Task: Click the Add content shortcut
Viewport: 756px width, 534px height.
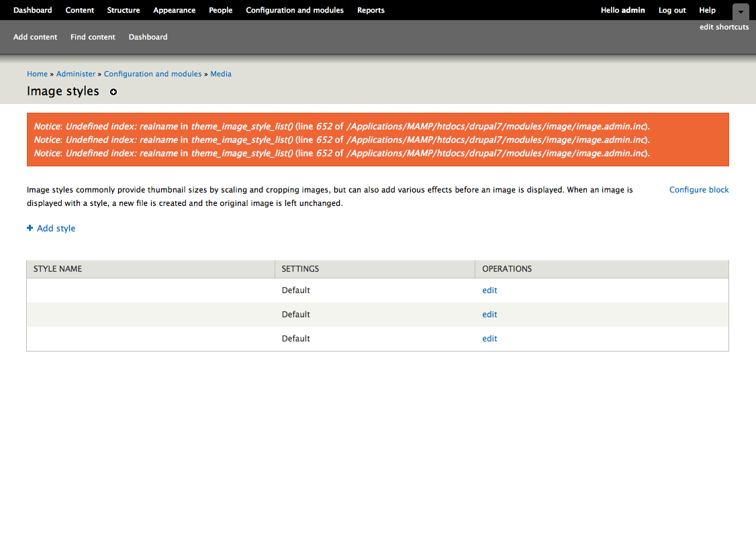Action: (36, 37)
